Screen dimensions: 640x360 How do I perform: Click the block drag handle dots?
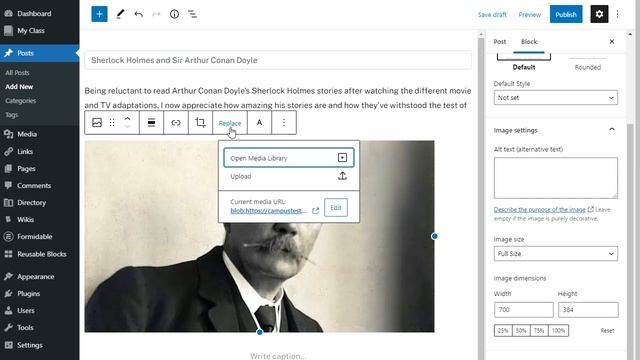pyautogui.click(x=112, y=122)
